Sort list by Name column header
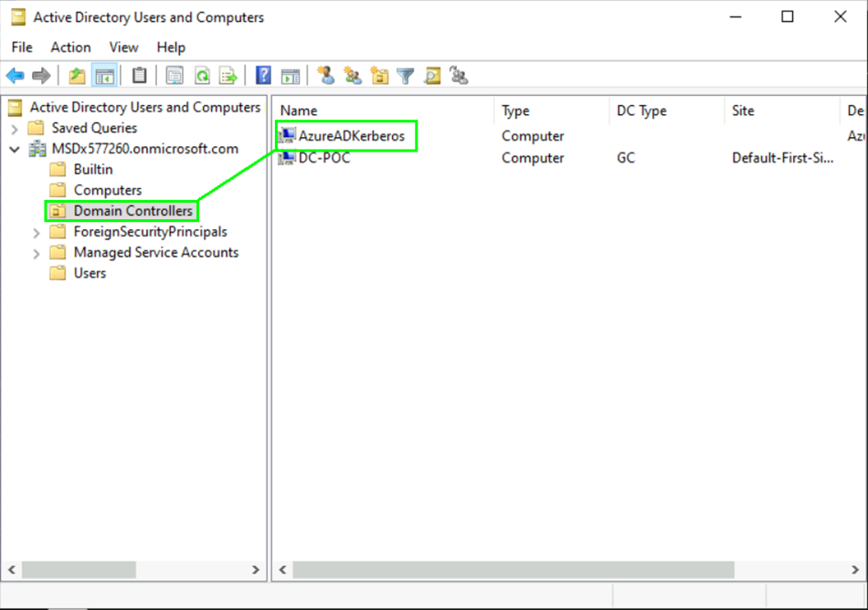The image size is (868, 610). (384, 110)
